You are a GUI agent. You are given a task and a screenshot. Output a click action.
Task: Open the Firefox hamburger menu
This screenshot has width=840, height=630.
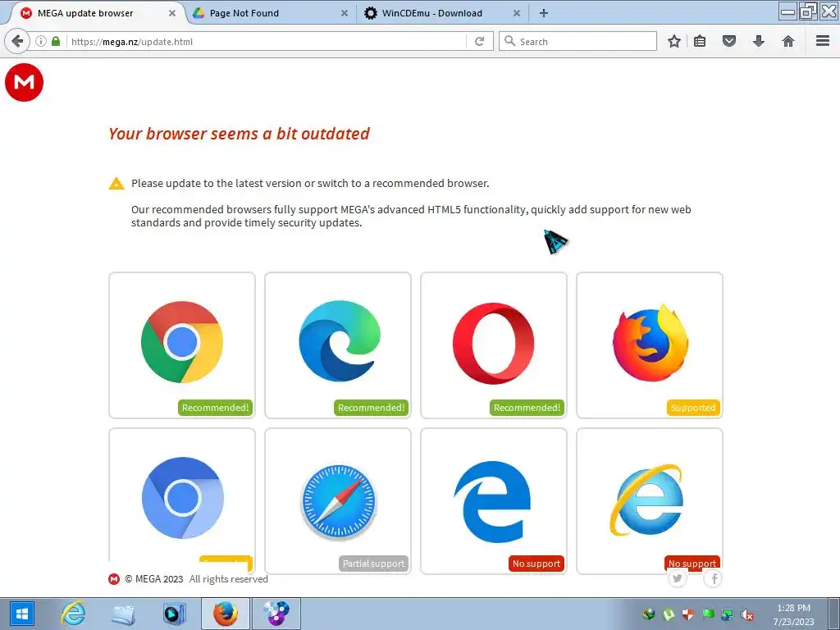pyautogui.click(x=823, y=41)
